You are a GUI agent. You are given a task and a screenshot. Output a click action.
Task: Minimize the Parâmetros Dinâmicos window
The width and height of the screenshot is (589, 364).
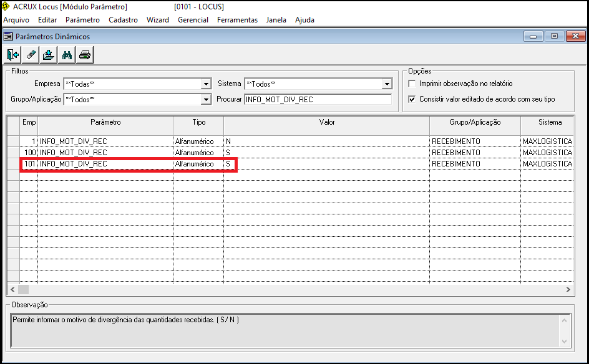click(x=533, y=36)
